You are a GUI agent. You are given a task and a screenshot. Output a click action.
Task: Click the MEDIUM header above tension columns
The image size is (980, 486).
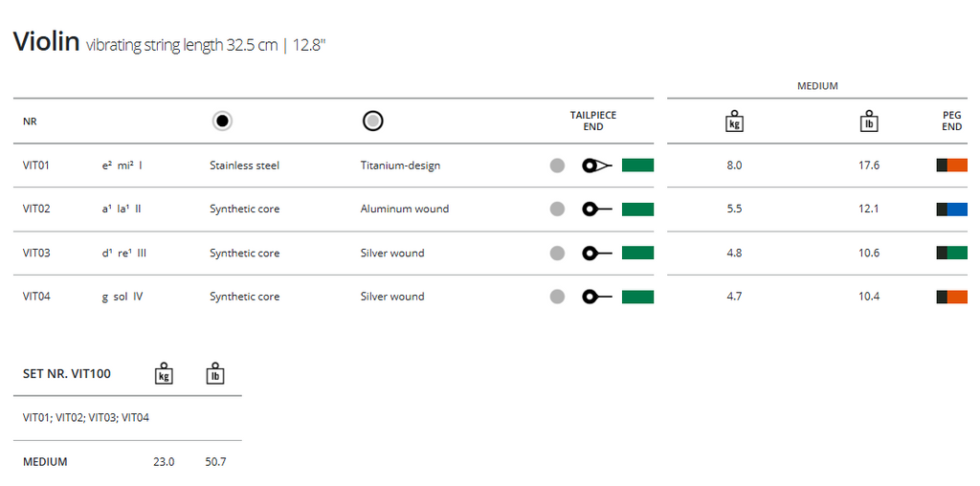pyautogui.click(x=817, y=86)
